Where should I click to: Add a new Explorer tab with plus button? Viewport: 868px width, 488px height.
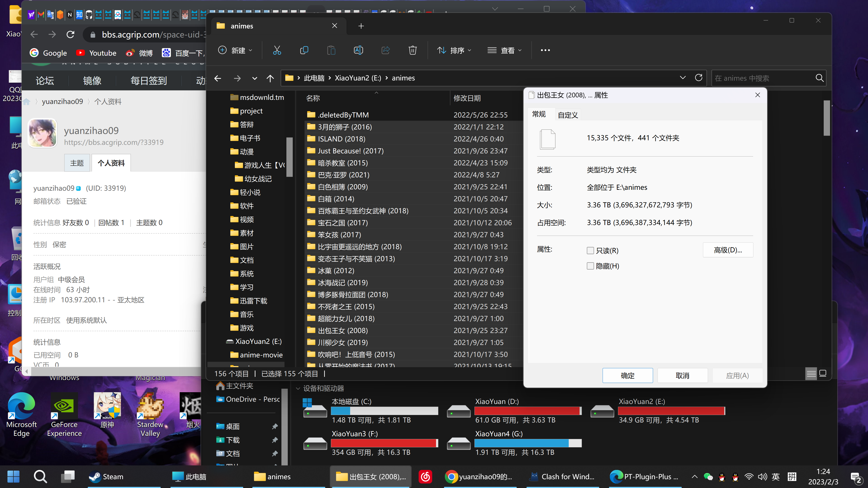tap(361, 26)
